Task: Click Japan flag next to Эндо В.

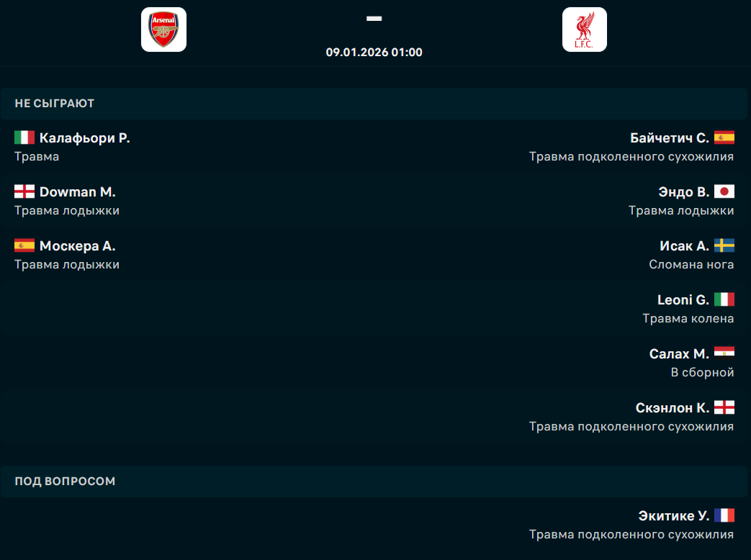Action: pyautogui.click(x=724, y=191)
